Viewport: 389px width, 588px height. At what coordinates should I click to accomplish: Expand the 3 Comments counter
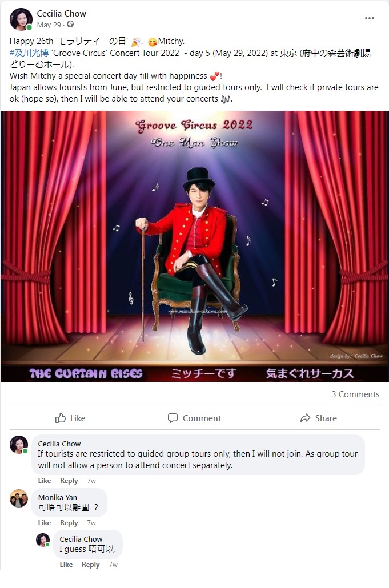pyautogui.click(x=355, y=394)
